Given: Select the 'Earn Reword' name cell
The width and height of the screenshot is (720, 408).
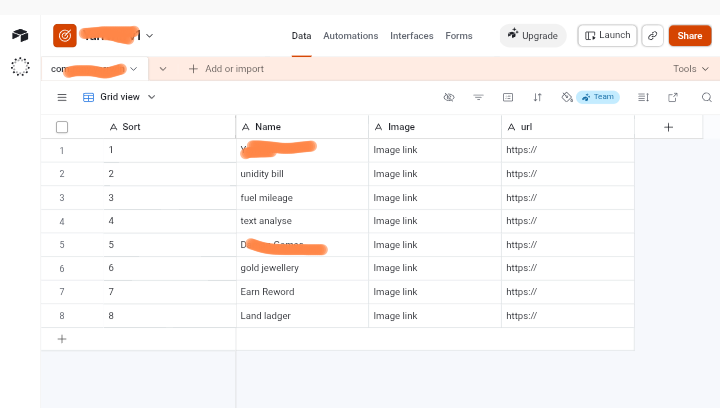Looking at the screenshot, I should (302, 292).
